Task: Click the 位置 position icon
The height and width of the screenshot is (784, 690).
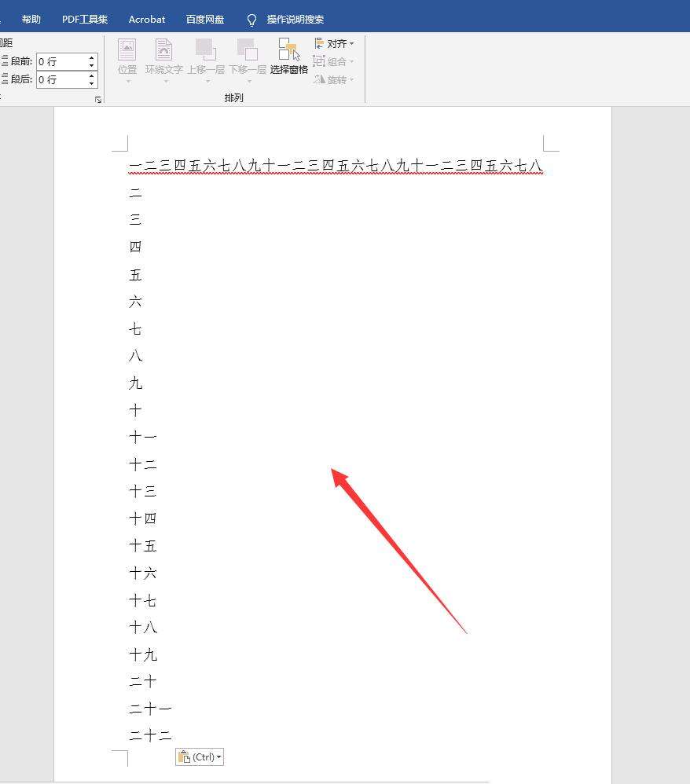Action: (127, 50)
